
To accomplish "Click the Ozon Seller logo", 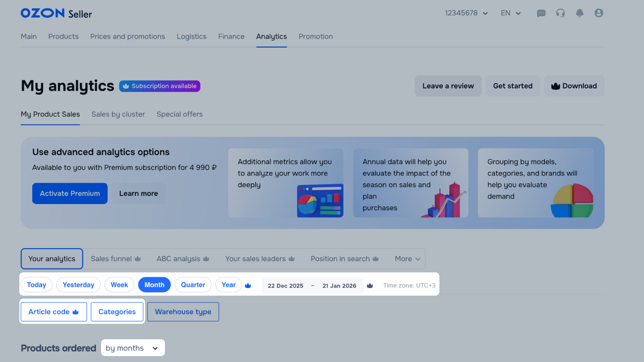I will pos(56,13).
